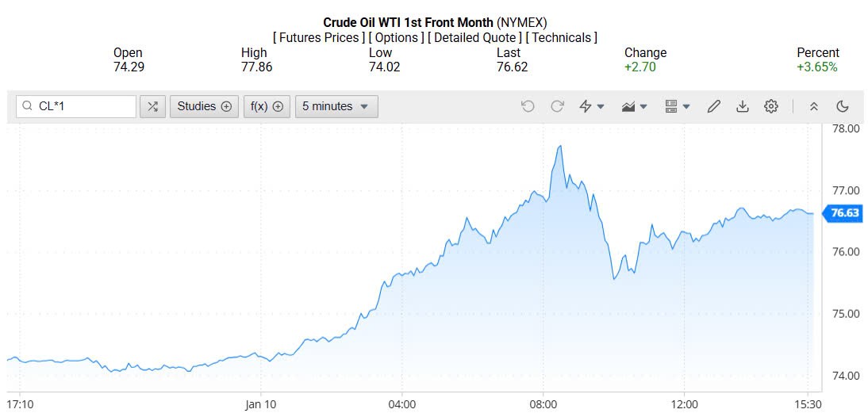Open the chart layout templates dropdown
This screenshot has height=413, width=868.
coord(677,106)
